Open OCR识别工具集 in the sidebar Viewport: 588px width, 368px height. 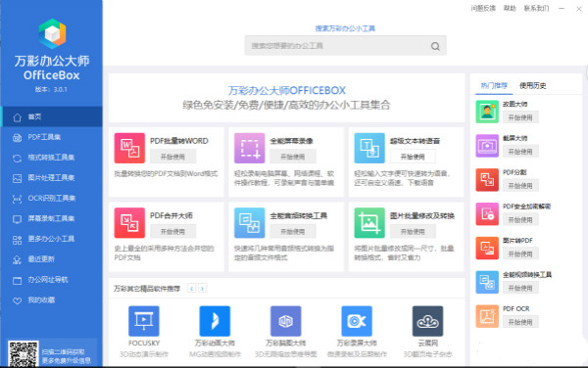(x=52, y=199)
